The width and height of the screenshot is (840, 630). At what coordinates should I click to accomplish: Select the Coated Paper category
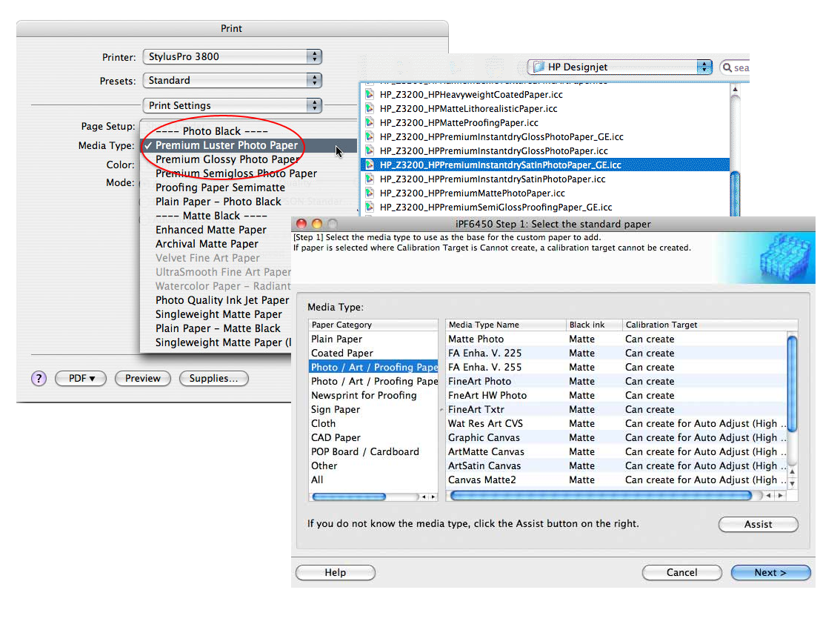(373, 353)
